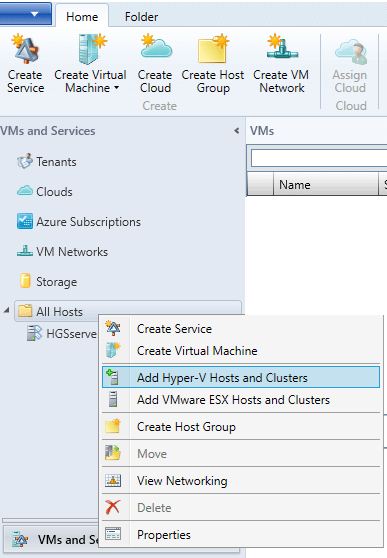The image size is (387, 558).
Task: Choose Add VMware ESX Hosts and Clusters
Action: (x=241, y=400)
